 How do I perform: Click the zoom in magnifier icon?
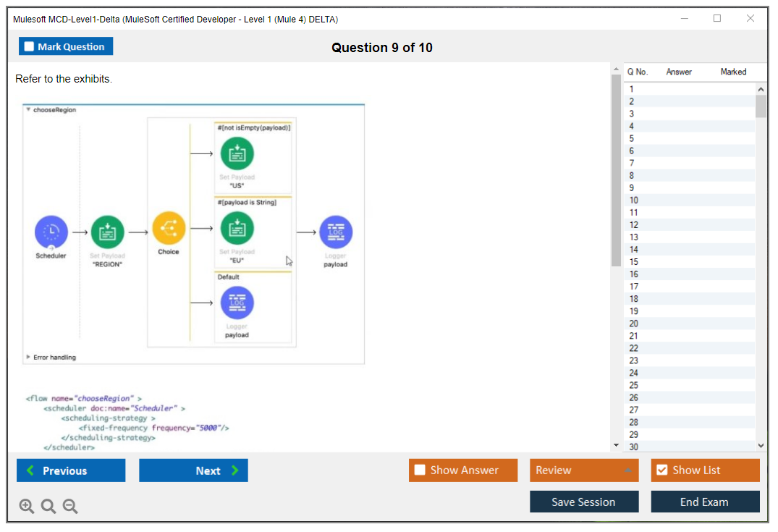[27, 507]
